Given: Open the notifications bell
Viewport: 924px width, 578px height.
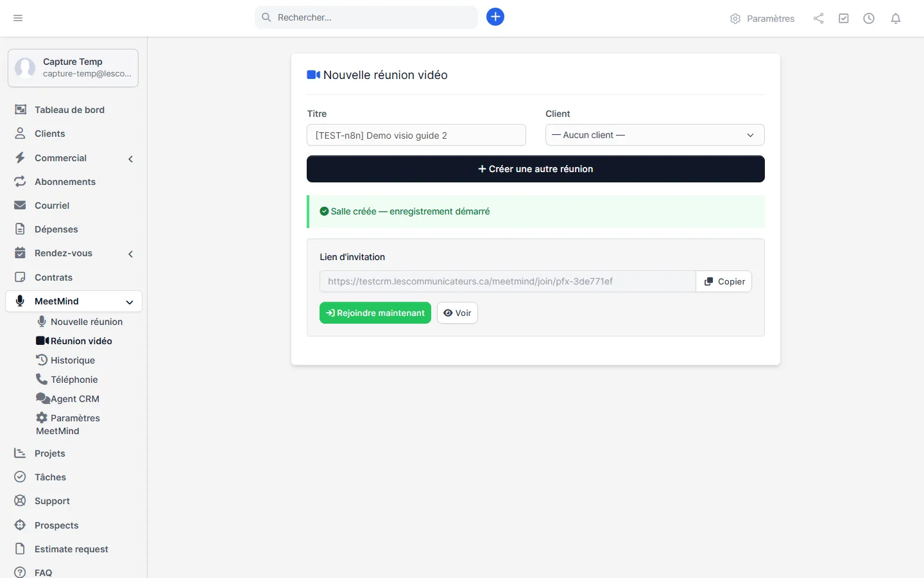Looking at the screenshot, I should 896,19.
